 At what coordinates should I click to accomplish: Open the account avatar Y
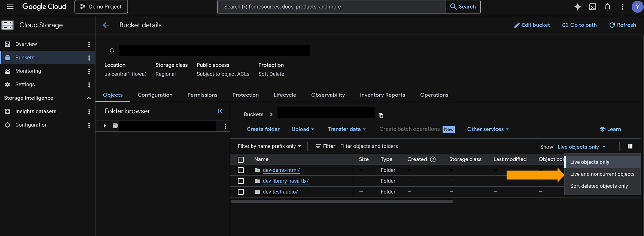point(637,7)
